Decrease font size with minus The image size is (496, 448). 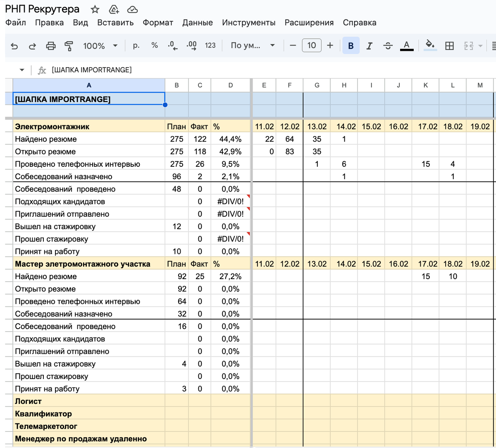[293, 45]
